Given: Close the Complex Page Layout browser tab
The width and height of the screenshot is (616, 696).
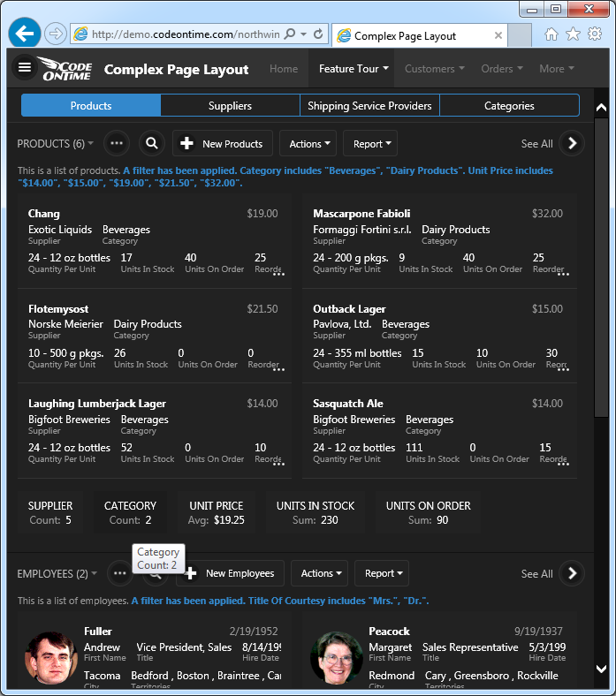Looking at the screenshot, I should (498, 35).
